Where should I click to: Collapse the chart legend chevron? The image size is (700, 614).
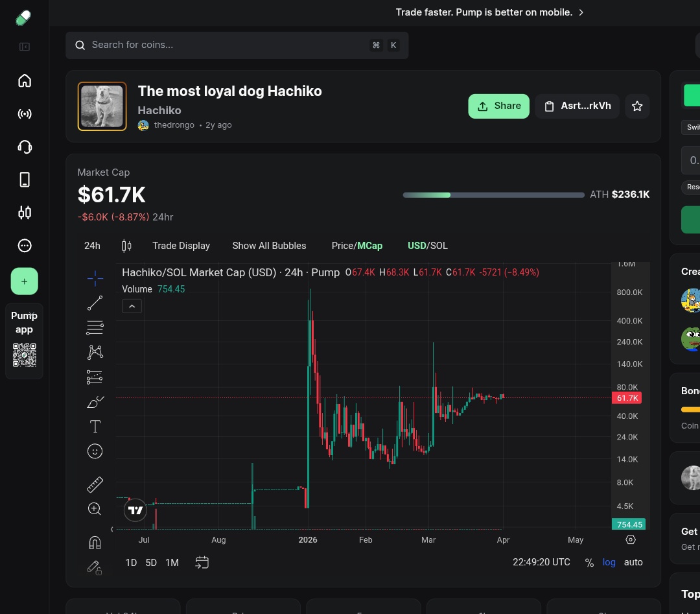click(132, 306)
